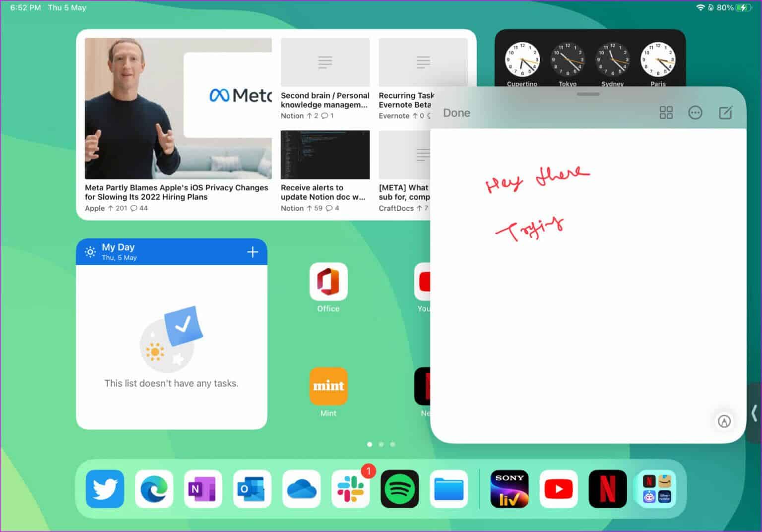Screen dimensions: 762x532
Task: Expand the Slide Over edge chevron
Action: point(755,413)
